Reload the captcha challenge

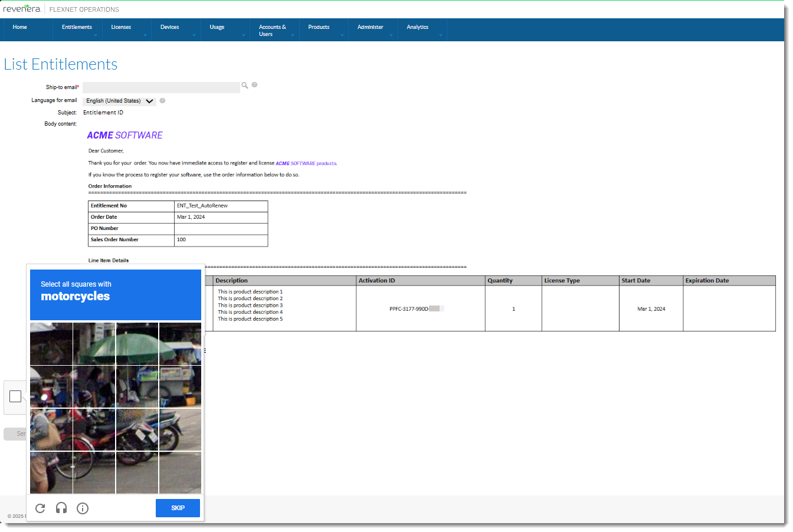[40, 508]
